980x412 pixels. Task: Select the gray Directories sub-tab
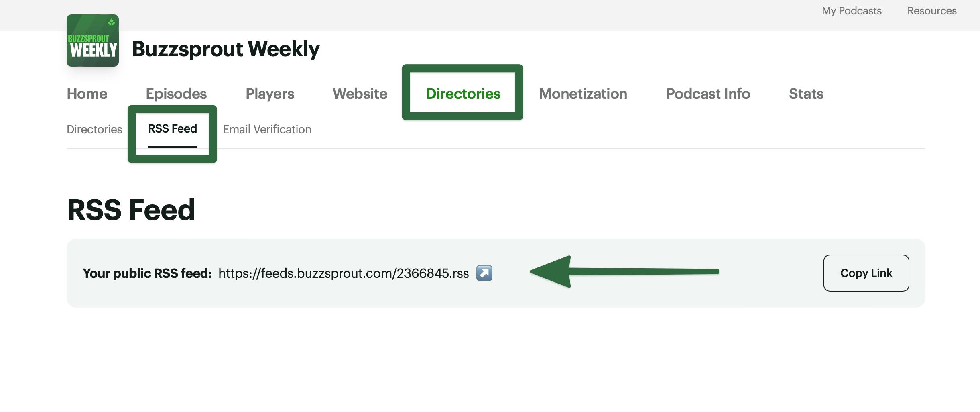pos(94,129)
